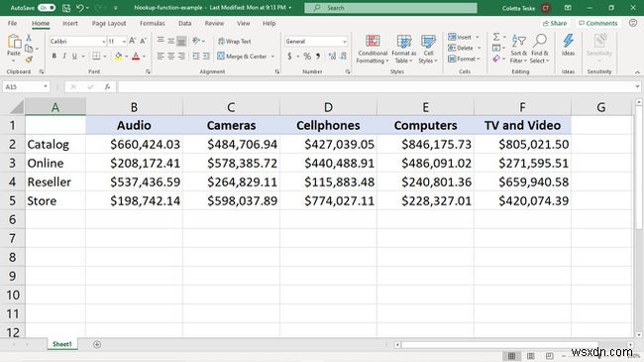Click the Borders icon
Viewport: 644px width, 362px height.
coord(96,56)
